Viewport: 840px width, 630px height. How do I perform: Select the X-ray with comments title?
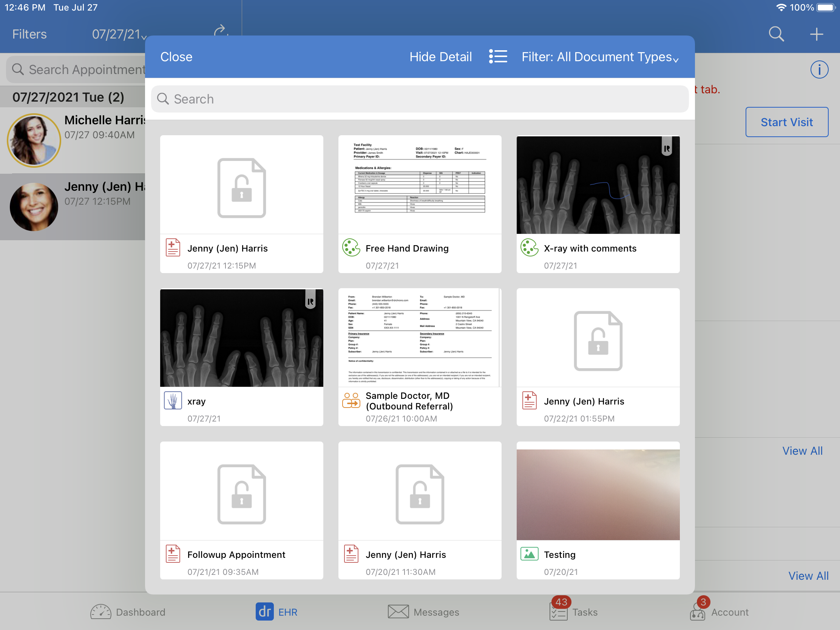coord(590,249)
